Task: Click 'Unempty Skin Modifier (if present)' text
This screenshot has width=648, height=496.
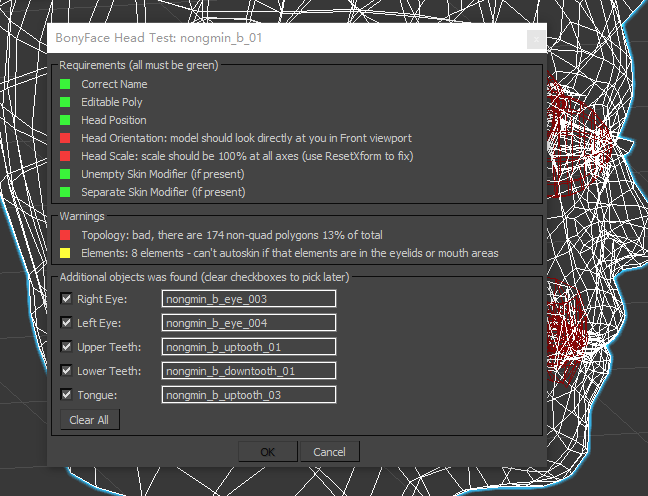Action: (x=163, y=174)
